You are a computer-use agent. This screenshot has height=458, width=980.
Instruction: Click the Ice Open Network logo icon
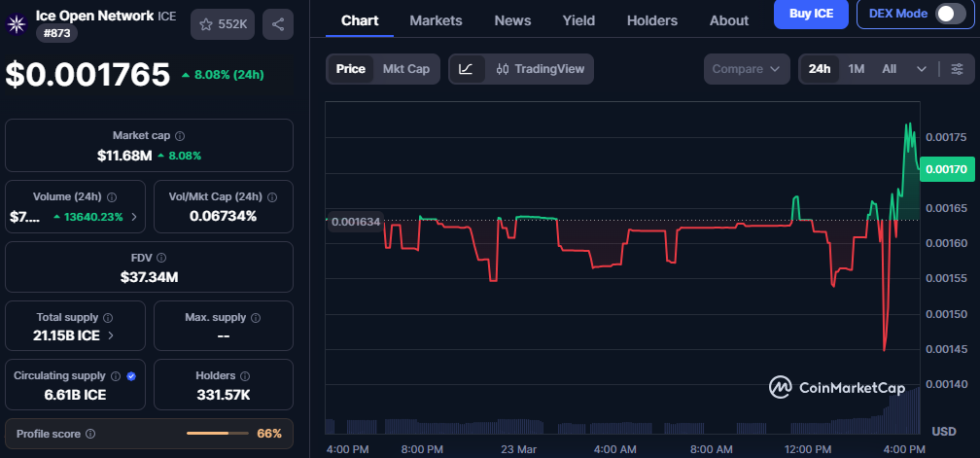[x=16, y=24]
